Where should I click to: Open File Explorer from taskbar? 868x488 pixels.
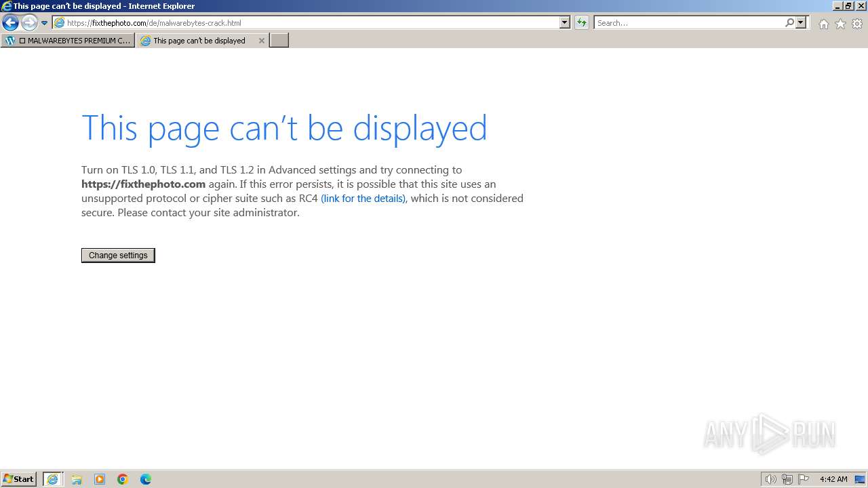point(77,479)
